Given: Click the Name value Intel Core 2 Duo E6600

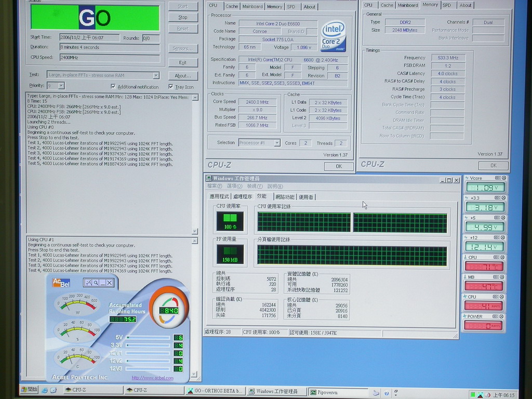Looking at the screenshot, I should (x=278, y=23).
